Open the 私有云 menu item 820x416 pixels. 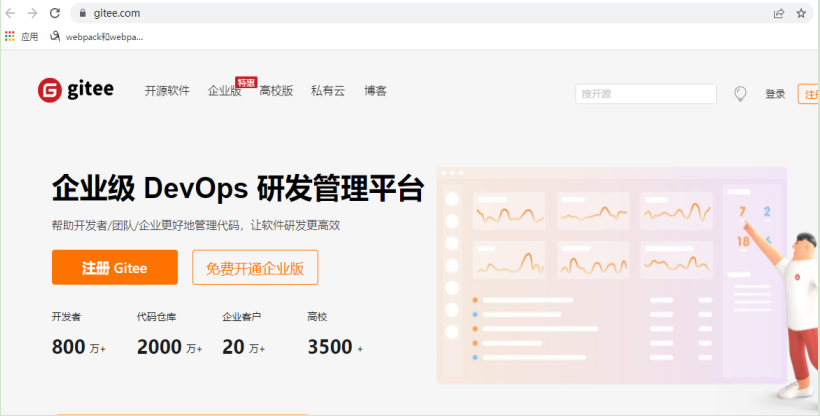click(x=328, y=91)
